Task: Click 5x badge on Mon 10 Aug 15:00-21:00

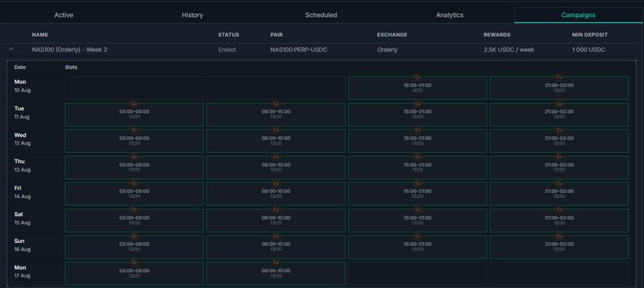Action: [418, 76]
